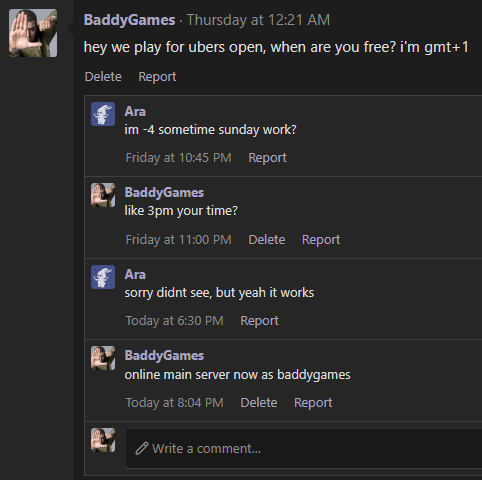Report the main profile post
Screen dimensions: 482x480
[x=157, y=77]
